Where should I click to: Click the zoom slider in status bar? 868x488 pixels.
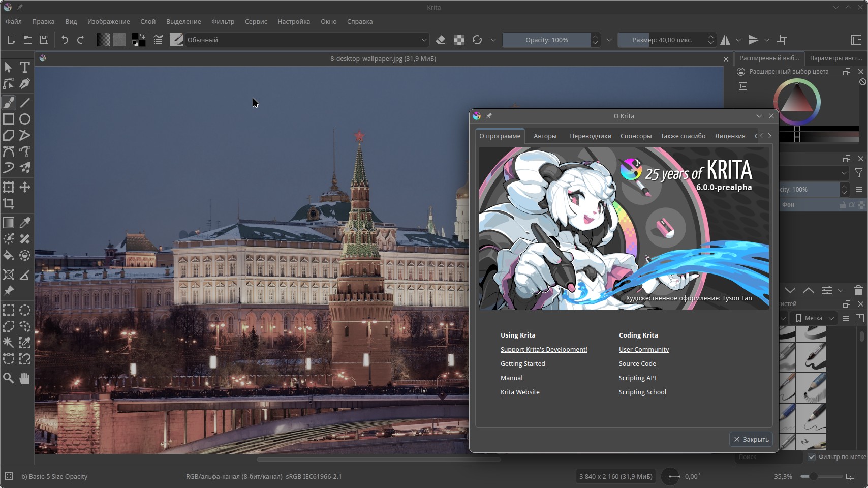point(821,476)
